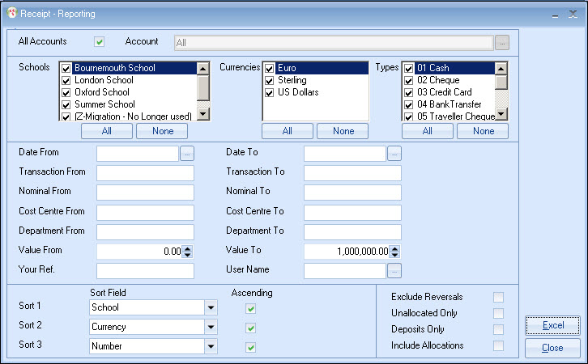Open the Sort 2 Currency dropdown
Image resolution: width=588 pixels, height=364 pixels.
click(x=211, y=328)
